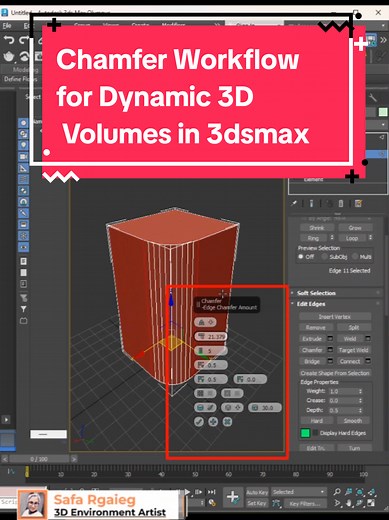Click the Go to End playback icon
The image size is (389, 520).
[x=212, y=492]
